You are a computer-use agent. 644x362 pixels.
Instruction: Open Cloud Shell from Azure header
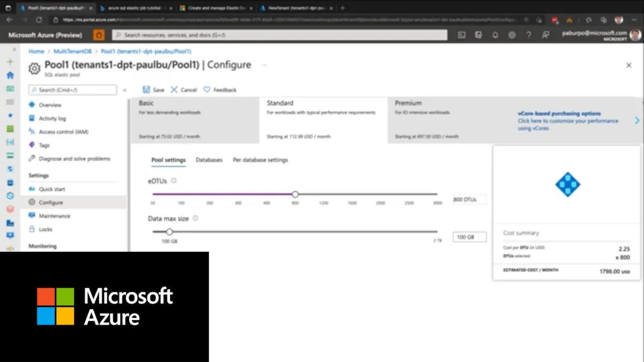pyautogui.click(x=462, y=35)
